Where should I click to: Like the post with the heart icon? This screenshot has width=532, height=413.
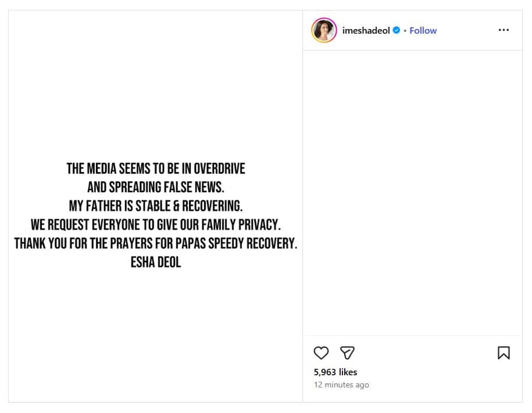click(x=321, y=353)
